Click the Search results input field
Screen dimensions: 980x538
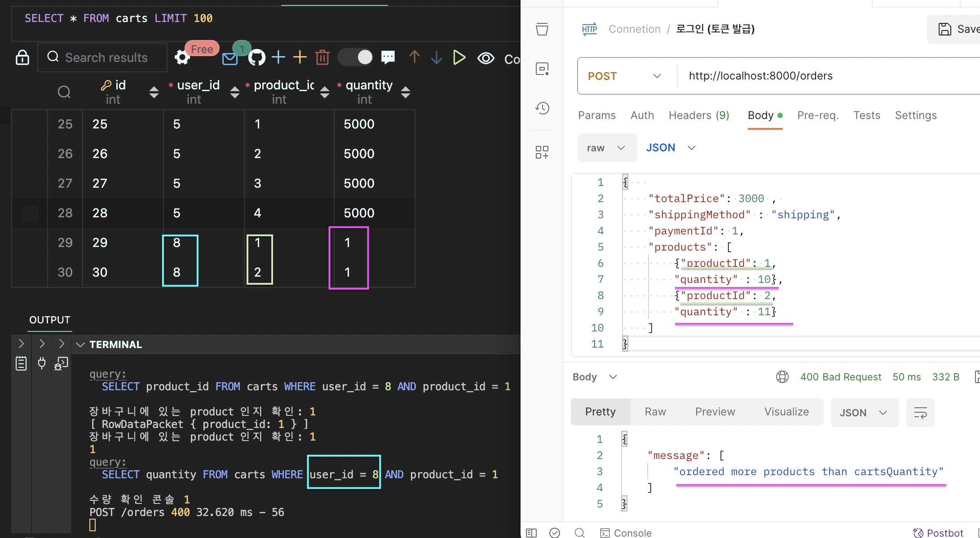106,57
